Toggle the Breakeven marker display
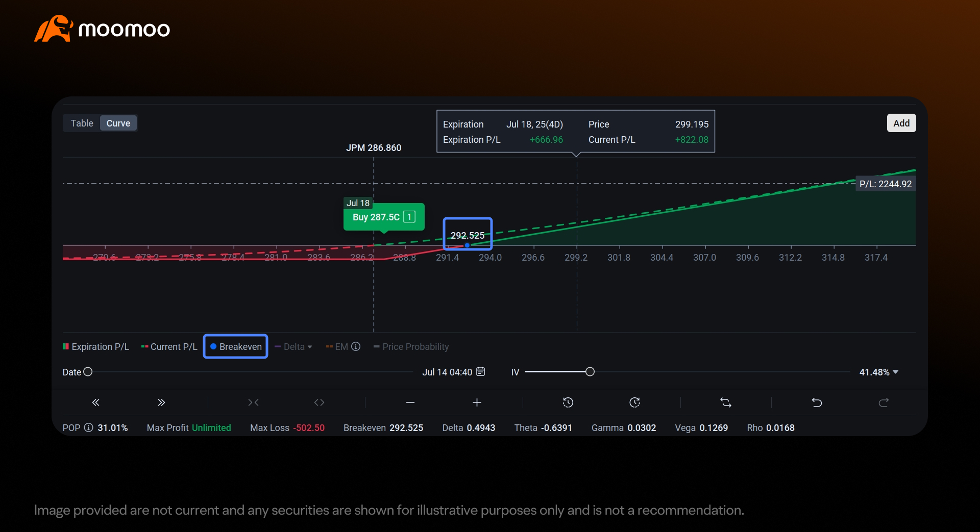 pyautogui.click(x=236, y=347)
